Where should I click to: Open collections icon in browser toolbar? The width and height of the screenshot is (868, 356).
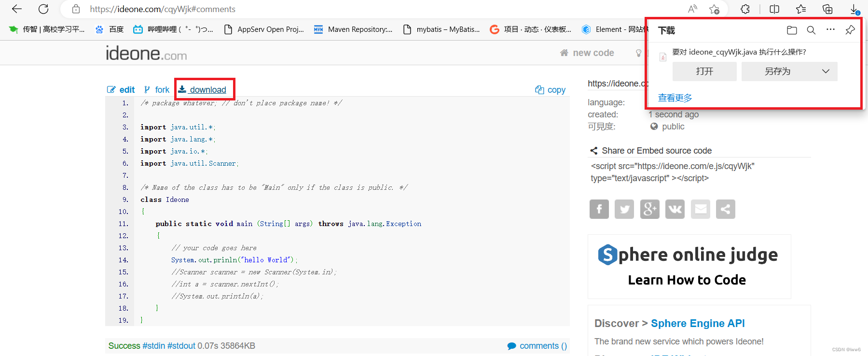[x=827, y=9]
